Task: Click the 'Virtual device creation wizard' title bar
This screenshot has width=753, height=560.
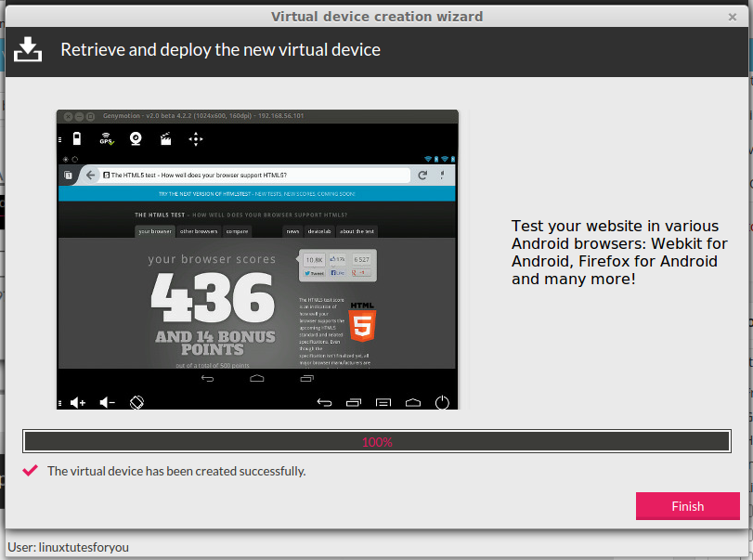Action: coord(377,17)
